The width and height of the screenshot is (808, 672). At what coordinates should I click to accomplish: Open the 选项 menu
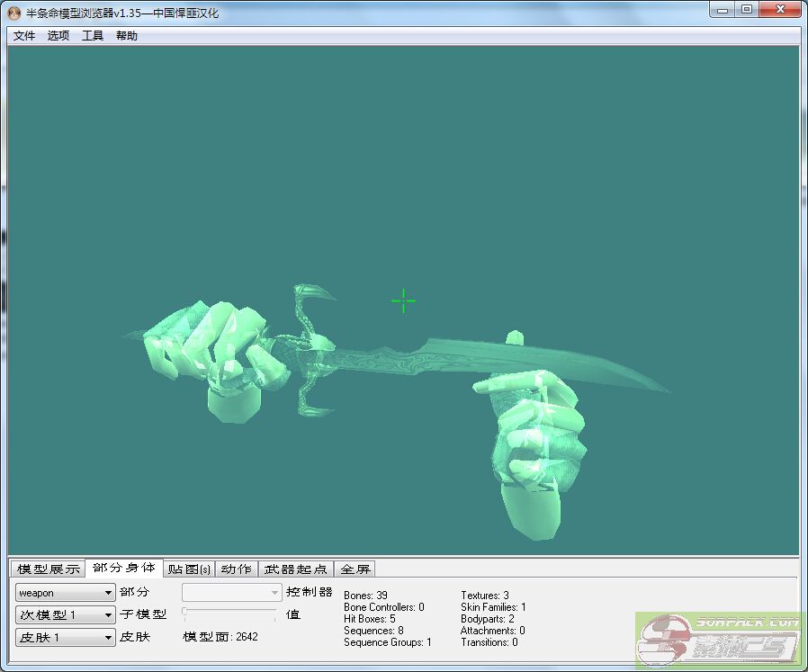pyautogui.click(x=58, y=36)
